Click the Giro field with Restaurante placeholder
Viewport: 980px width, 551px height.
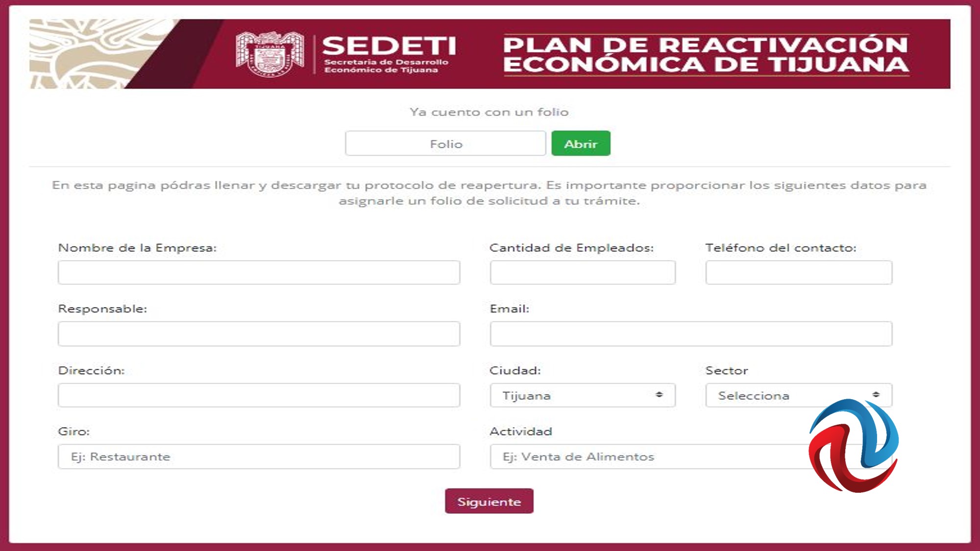point(259,456)
